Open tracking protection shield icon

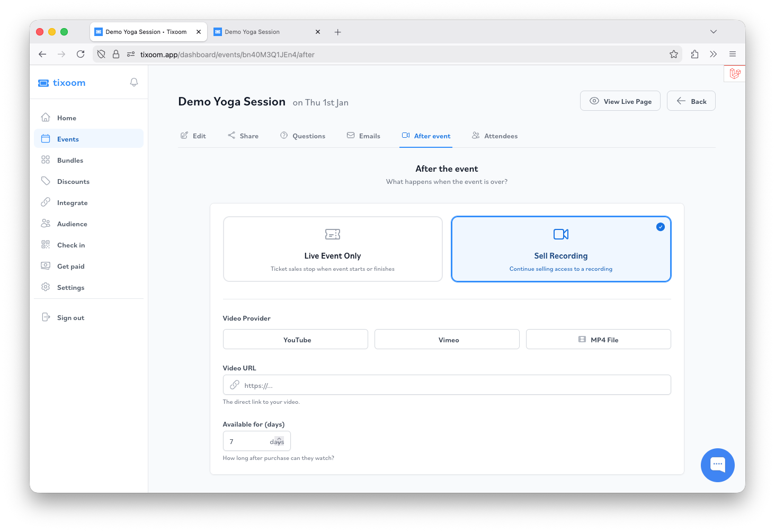click(101, 54)
